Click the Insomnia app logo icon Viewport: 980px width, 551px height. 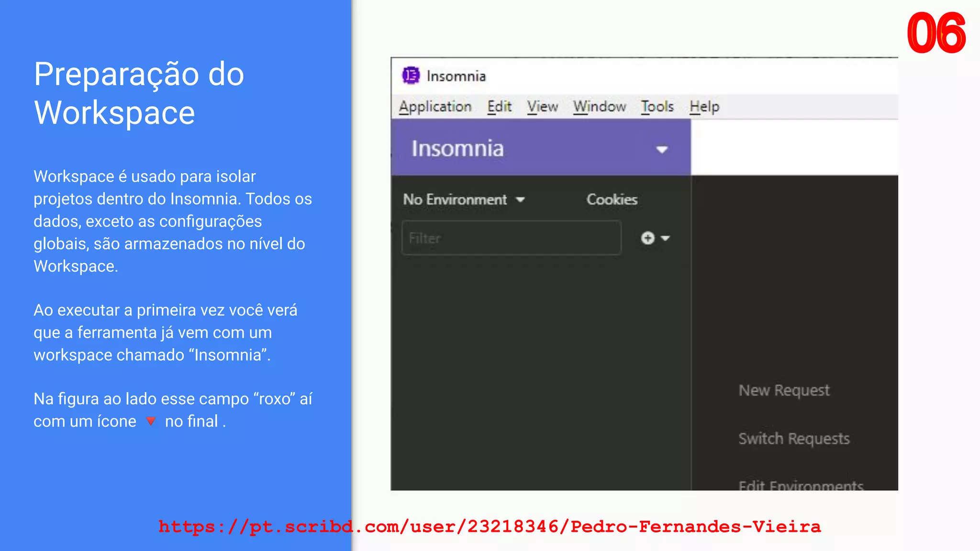click(411, 76)
